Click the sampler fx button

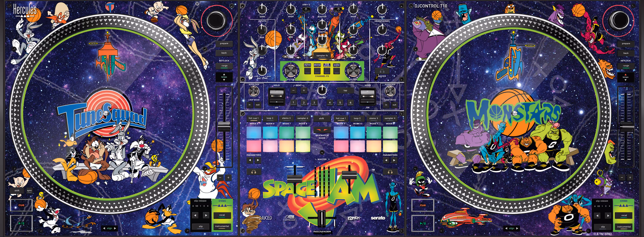coord(322,56)
